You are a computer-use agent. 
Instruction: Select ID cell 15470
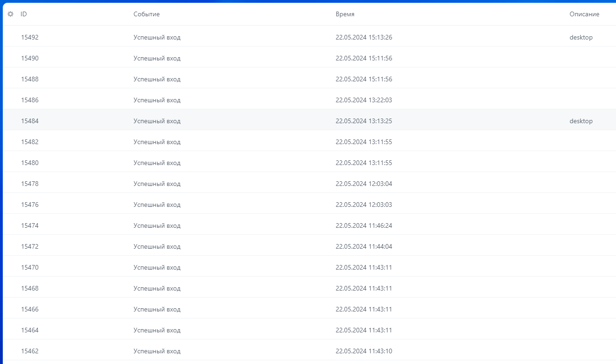click(x=30, y=267)
